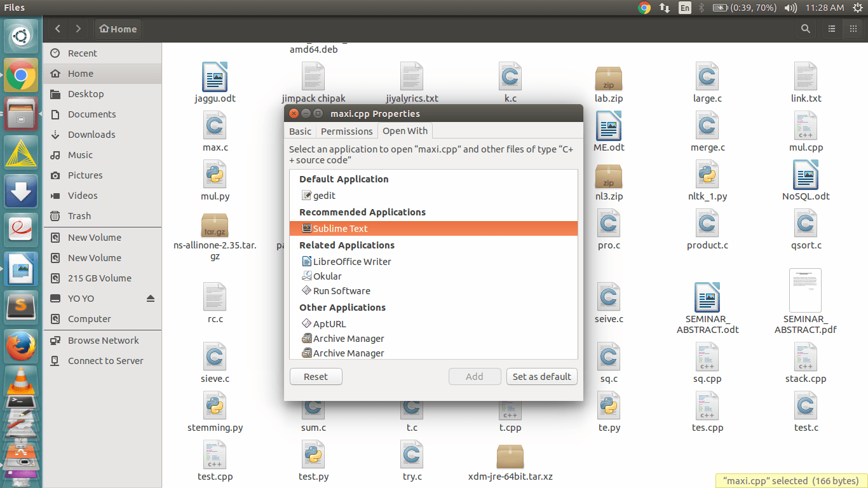Launch Google Chrome from the dock
The width and height of the screenshot is (868, 488).
tap(21, 76)
